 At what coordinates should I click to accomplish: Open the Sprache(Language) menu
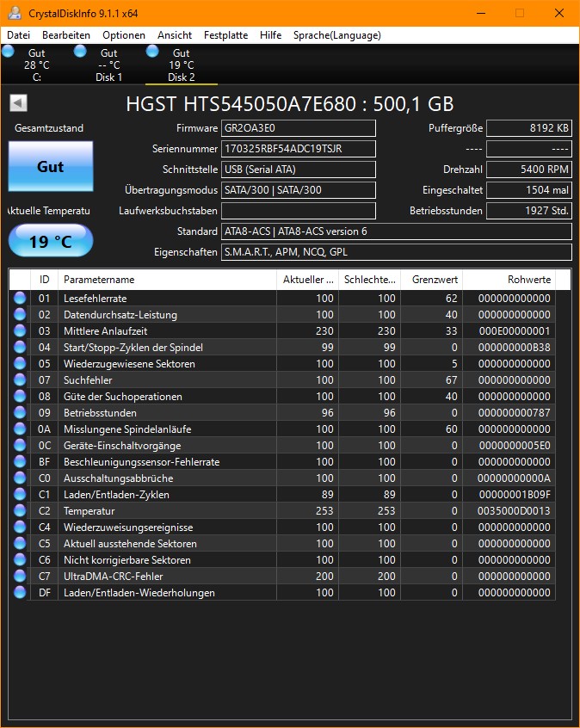point(337,35)
